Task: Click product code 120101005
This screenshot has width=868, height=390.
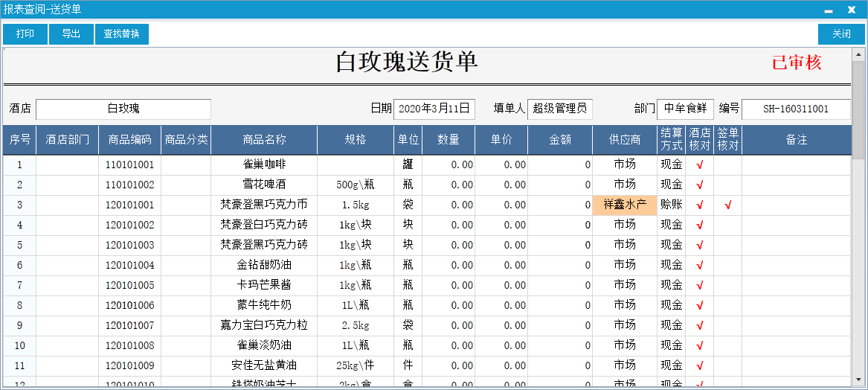Action: (130, 286)
